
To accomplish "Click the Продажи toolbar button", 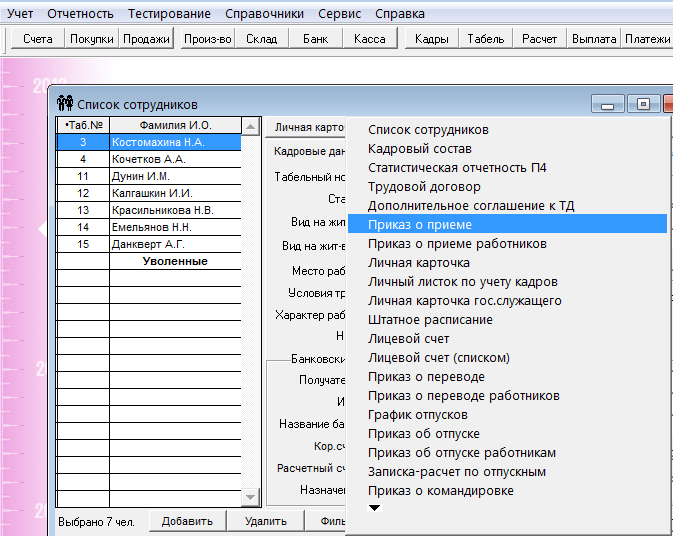I will (146, 39).
